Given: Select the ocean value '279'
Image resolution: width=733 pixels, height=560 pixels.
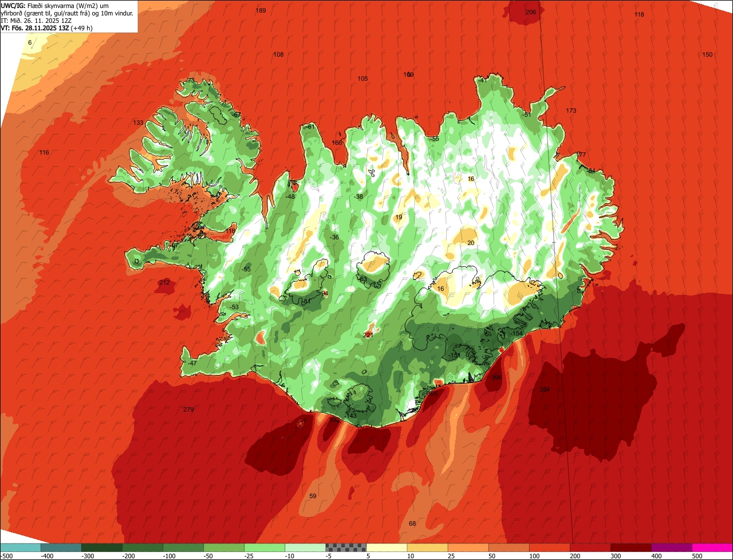Looking at the screenshot, I should coord(188,409).
